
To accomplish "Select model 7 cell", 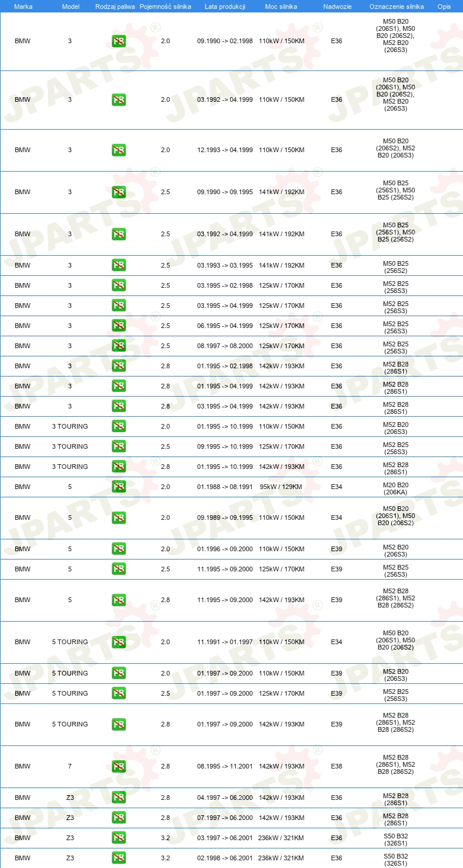I will (x=70, y=766).
